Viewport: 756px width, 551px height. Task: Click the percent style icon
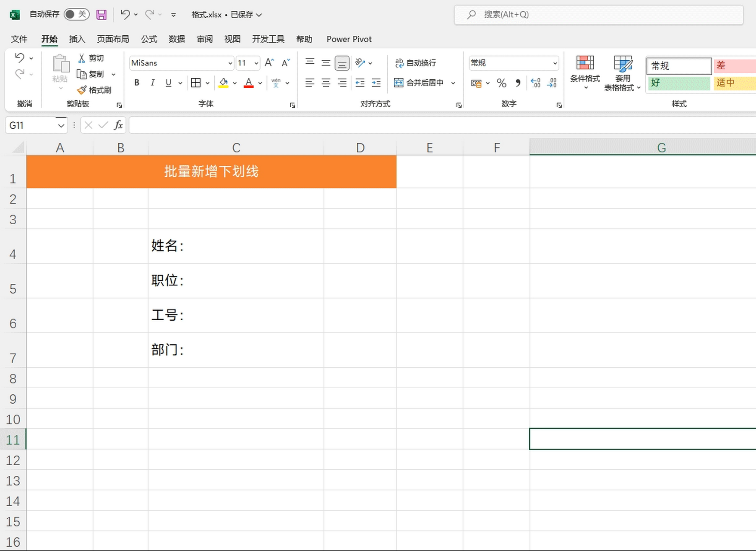click(501, 83)
